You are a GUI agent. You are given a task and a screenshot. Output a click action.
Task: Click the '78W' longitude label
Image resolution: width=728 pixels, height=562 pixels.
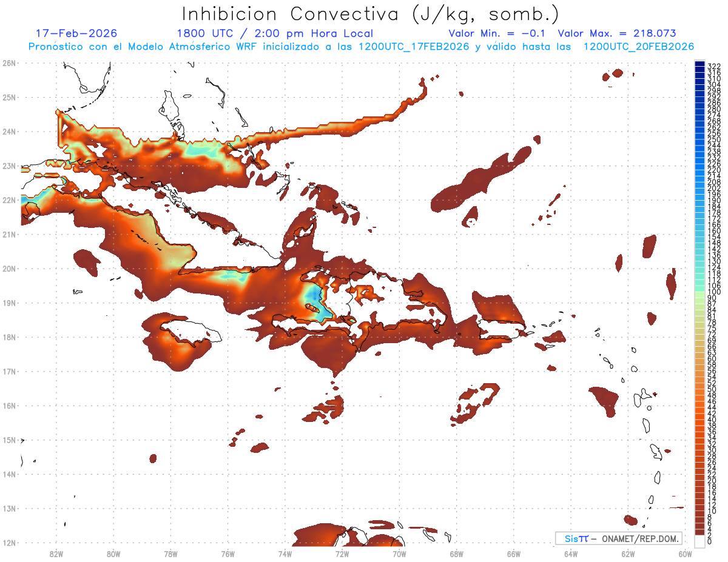[x=170, y=554]
